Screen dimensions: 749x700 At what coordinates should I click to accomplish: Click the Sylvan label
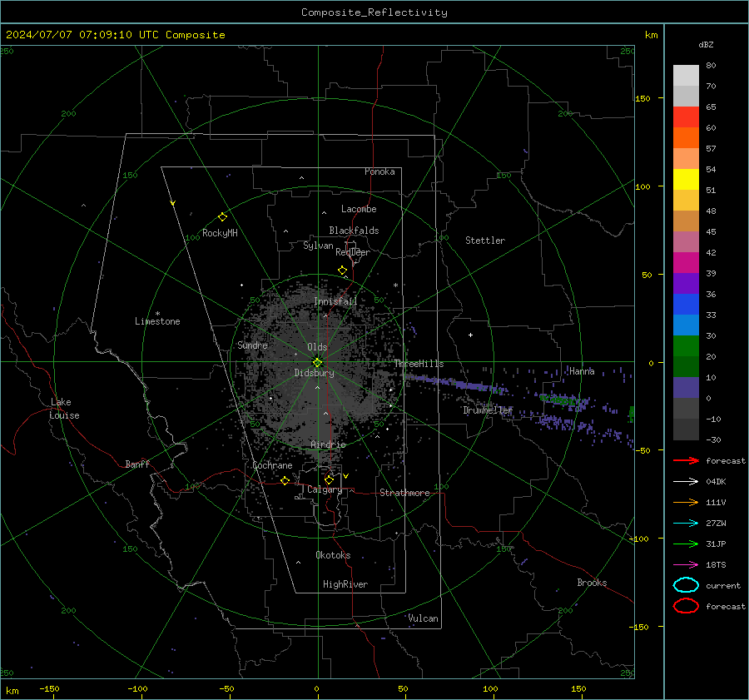(318, 246)
